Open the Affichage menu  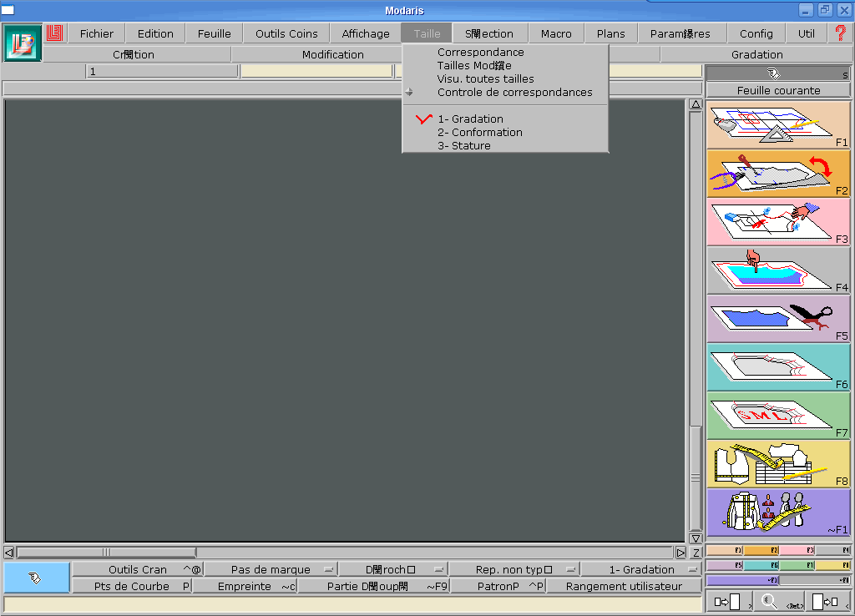click(366, 33)
